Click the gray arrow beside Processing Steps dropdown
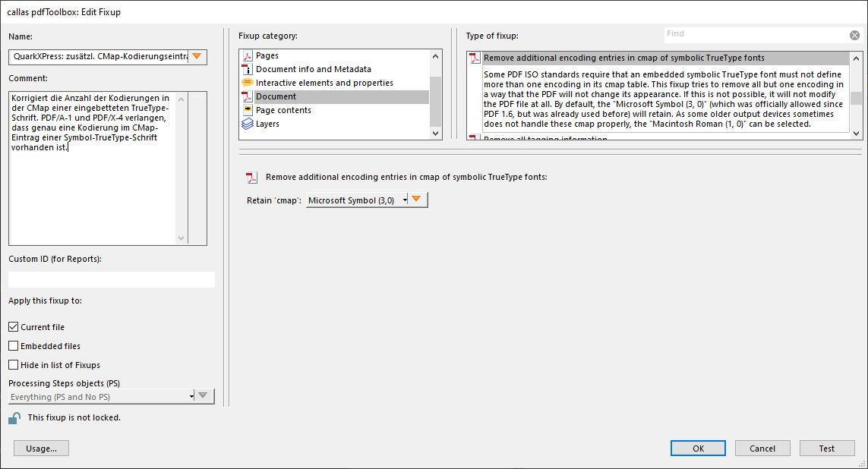The width and height of the screenshot is (868, 469). [204, 396]
